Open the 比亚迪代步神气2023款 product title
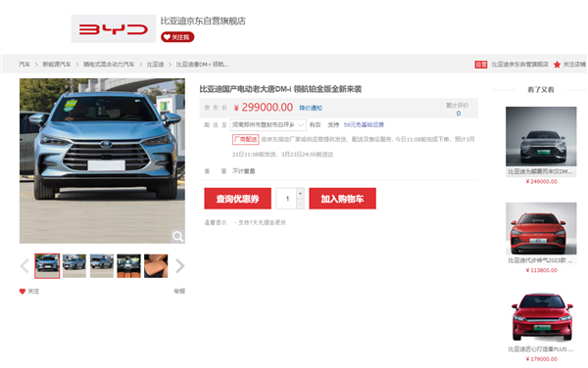This screenshot has height=368, width=588. 541,260
